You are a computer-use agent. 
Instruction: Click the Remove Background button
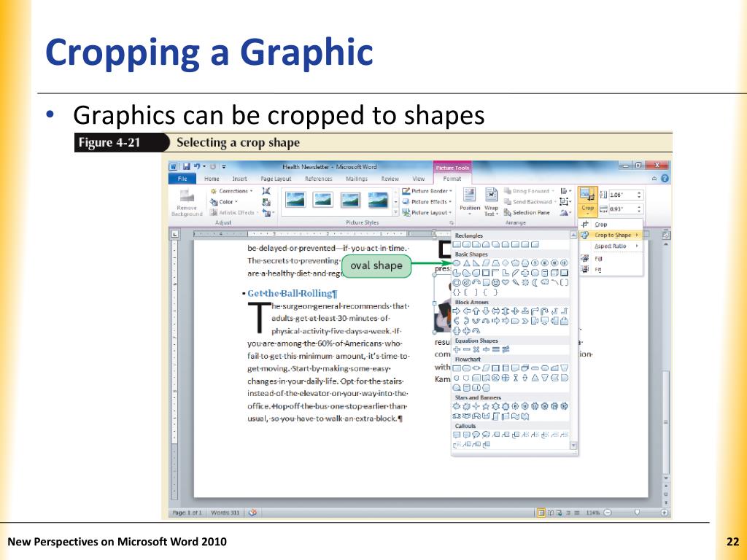[x=187, y=203]
